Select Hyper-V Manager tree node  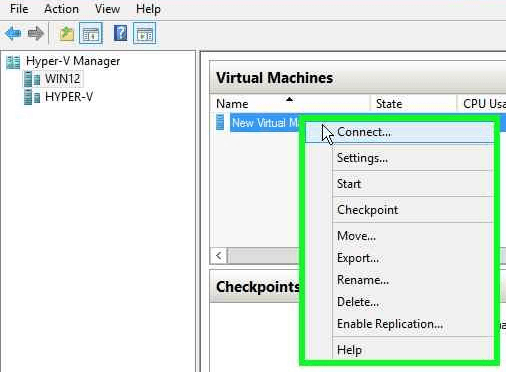click(73, 61)
